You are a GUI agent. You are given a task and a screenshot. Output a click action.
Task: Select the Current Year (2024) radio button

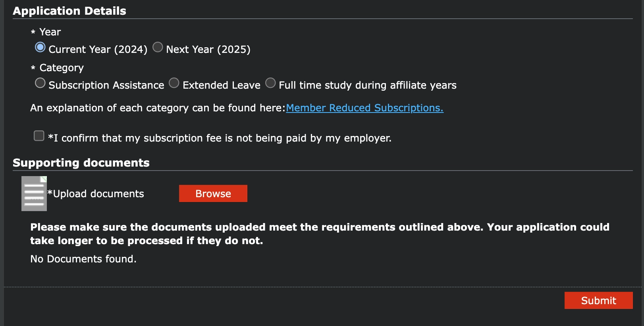pos(40,47)
